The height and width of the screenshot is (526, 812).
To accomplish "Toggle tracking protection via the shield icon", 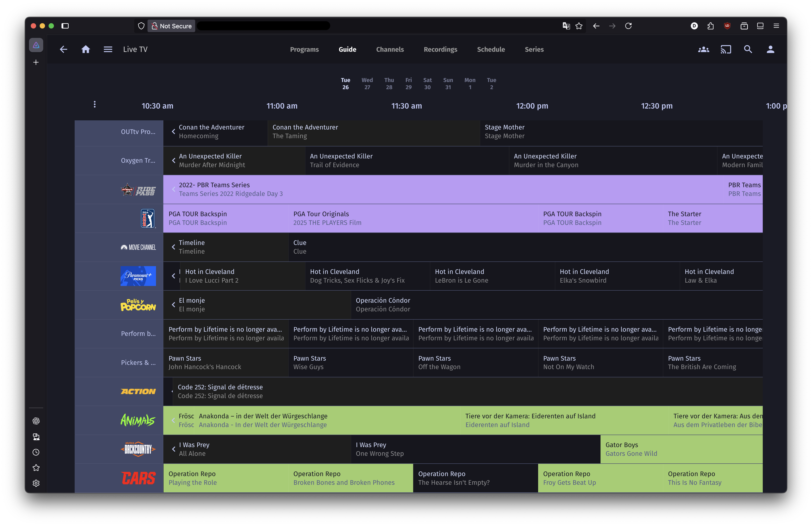I will point(141,26).
